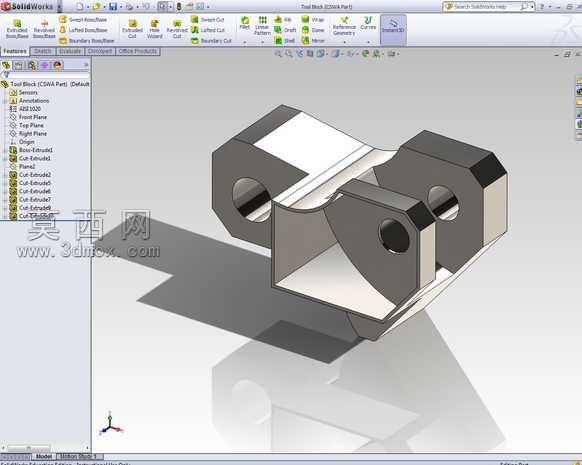Viewport: 582px width, 465px height.
Task: Select Boundary Boss/Base
Action: 87,40
